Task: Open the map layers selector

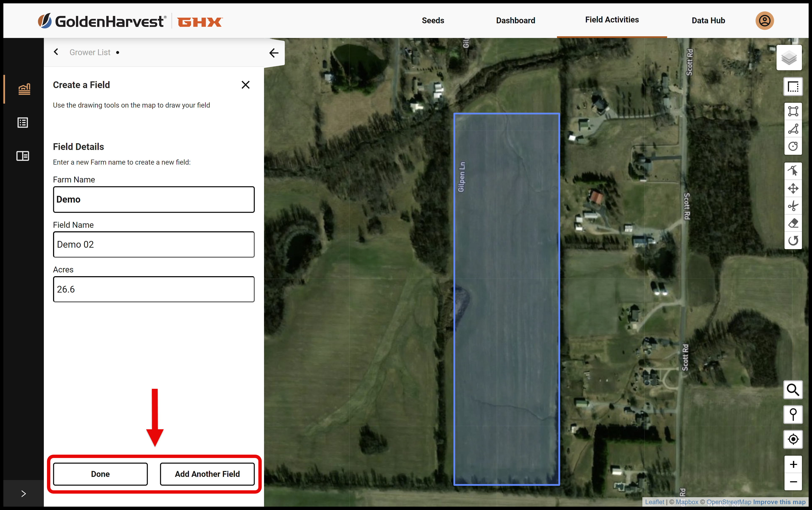Action: [789, 58]
